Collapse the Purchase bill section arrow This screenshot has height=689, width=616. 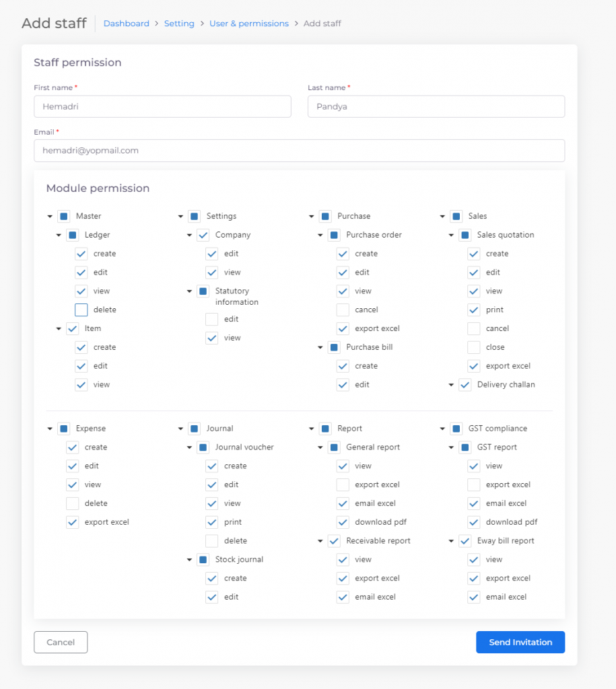coord(320,348)
